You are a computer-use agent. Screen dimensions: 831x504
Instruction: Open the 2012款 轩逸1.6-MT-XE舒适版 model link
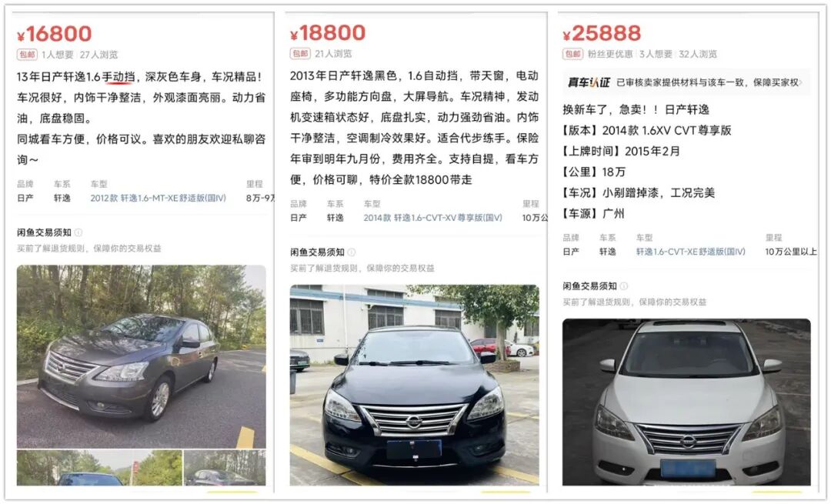pos(158,198)
